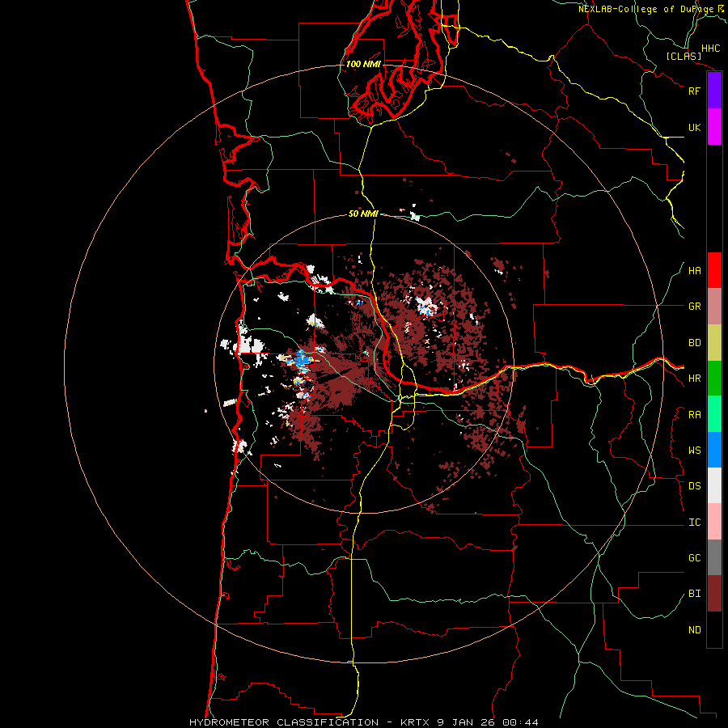Image resolution: width=728 pixels, height=728 pixels.
Task: Select the gray GC legend swatch
Action: click(x=714, y=557)
